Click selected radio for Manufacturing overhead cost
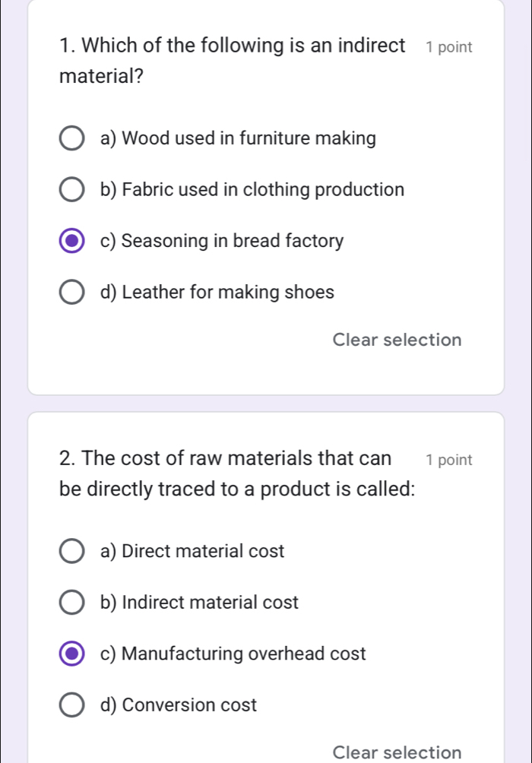532x763 pixels. (72, 654)
